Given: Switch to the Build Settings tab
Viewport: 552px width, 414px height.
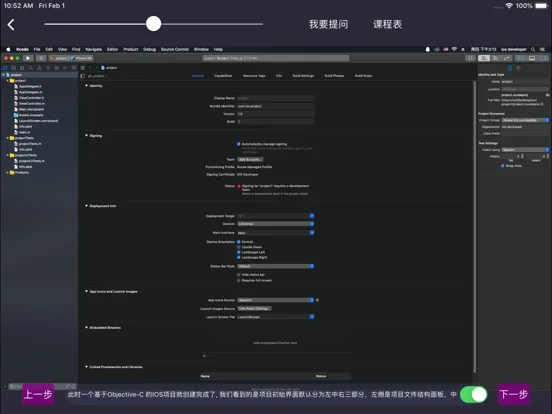Looking at the screenshot, I should (x=303, y=76).
